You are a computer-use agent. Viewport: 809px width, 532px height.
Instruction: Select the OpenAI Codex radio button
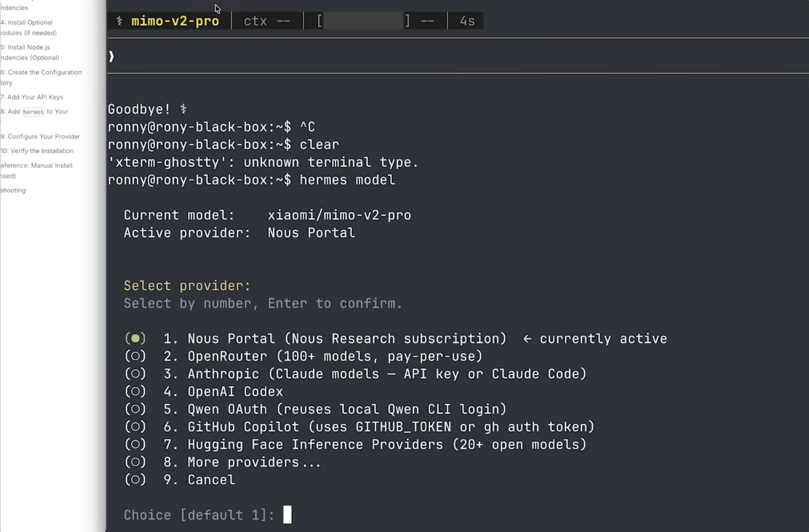(x=135, y=392)
